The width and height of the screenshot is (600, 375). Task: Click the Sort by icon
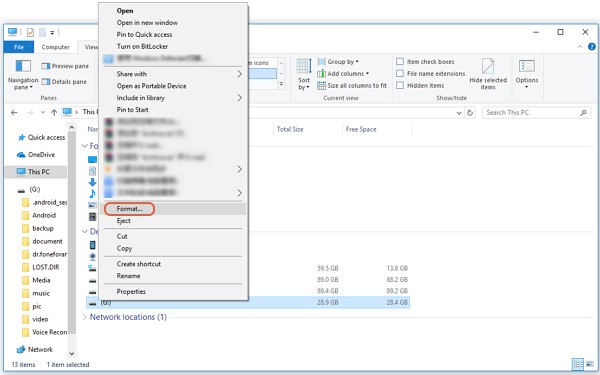[304, 66]
